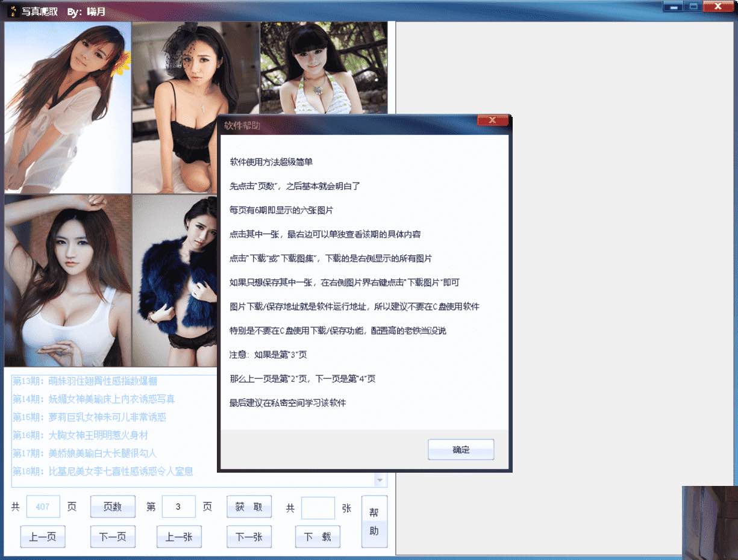This screenshot has height=560, width=738.
Task: Open thumbnail of outdoor photo with bangs
Action: point(324,68)
